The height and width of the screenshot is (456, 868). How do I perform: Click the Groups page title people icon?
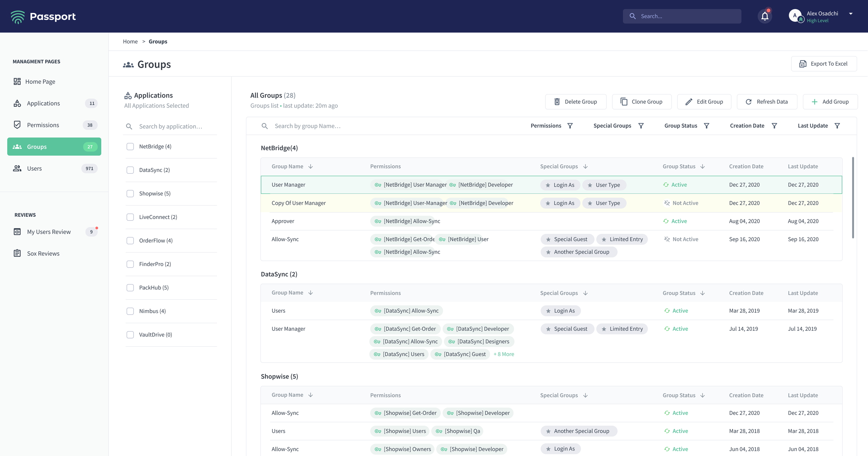128,65
